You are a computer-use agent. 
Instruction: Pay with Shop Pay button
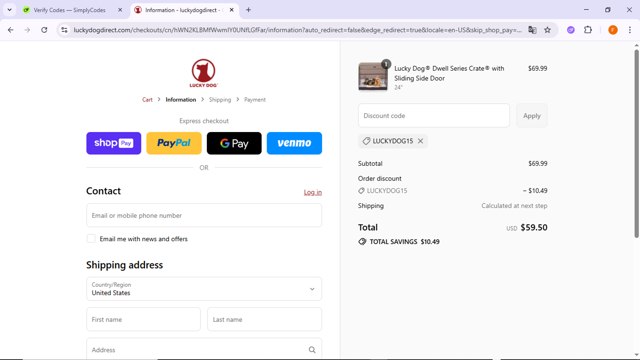(113, 143)
